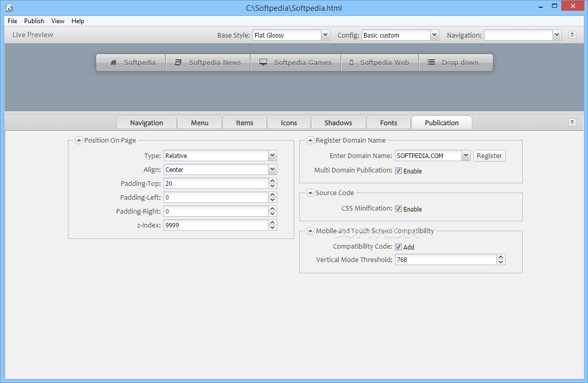Decrease the Vertical Mode Threshold value
588x383 pixels.
(x=501, y=262)
